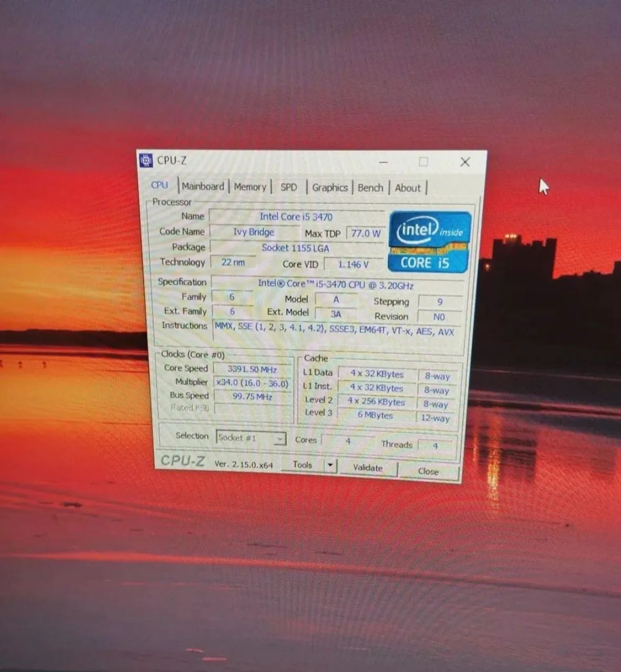
Task: Click the Validate button
Action: coord(368,468)
